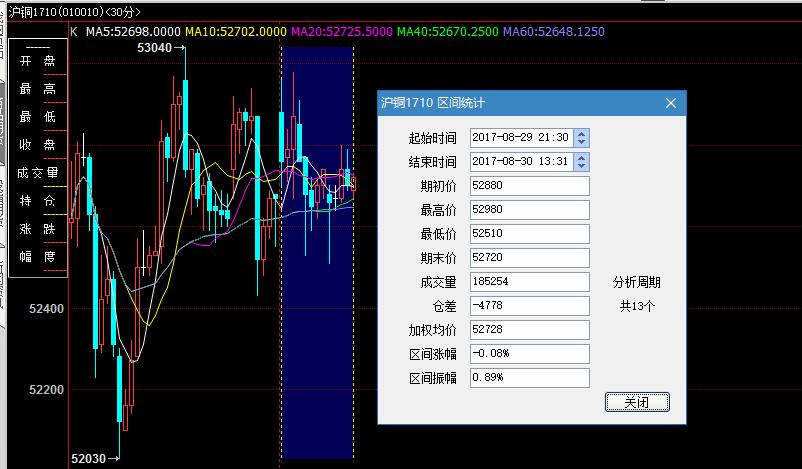
Task: Click into the 起始时间 date field
Action: [520, 138]
